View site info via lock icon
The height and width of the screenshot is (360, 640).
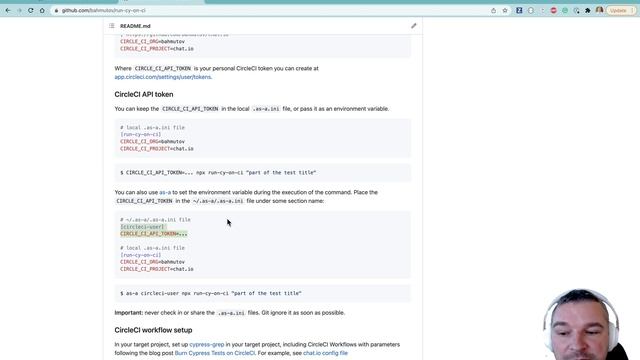pyautogui.click(x=56, y=10)
